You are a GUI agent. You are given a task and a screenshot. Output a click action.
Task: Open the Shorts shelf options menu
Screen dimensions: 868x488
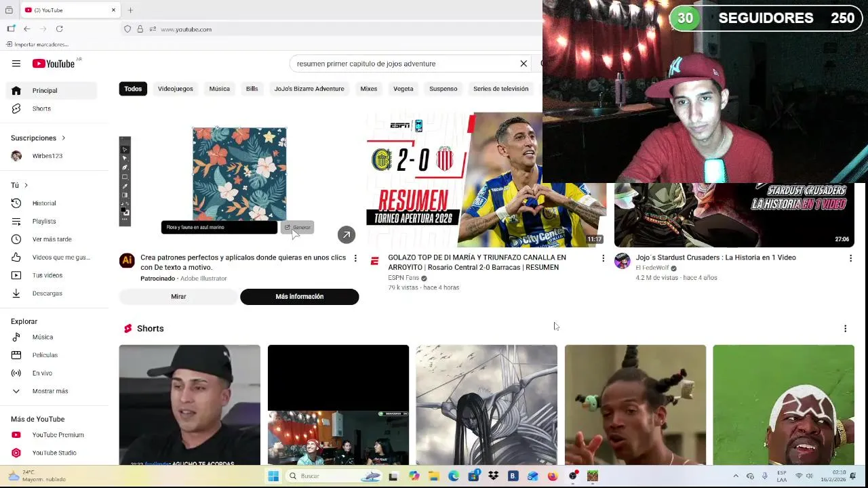(x=845, y=329)
